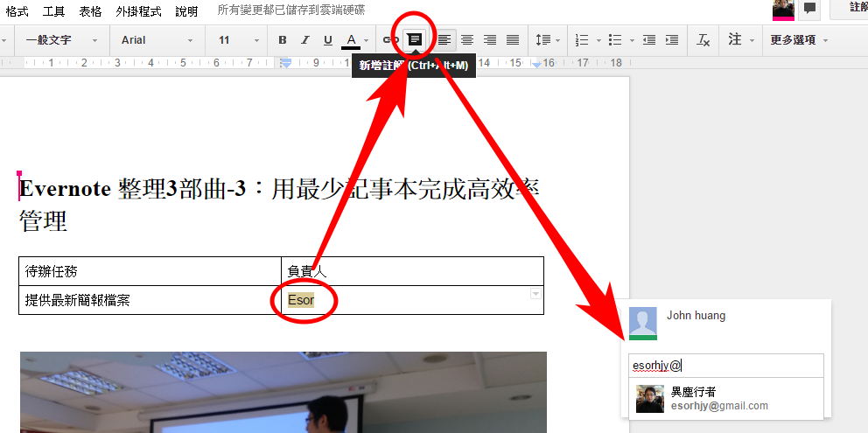Click the collaborator avatar at top right
The image size is (868, 433).
(783, 9)
